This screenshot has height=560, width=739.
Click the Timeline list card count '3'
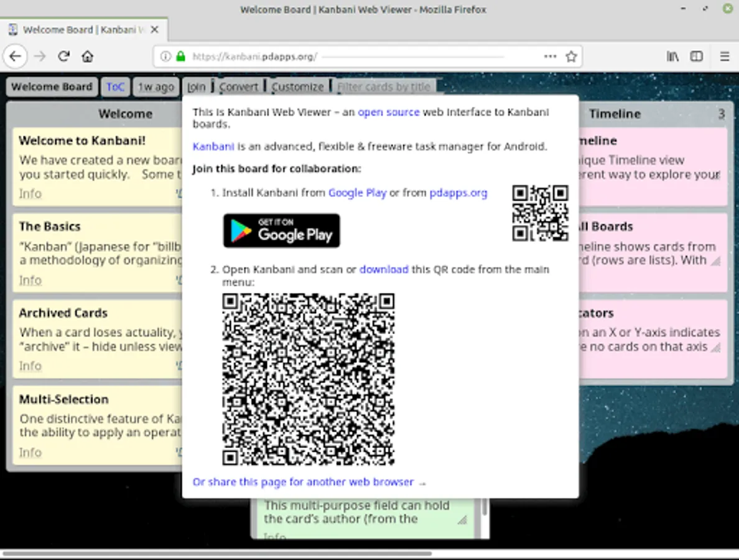(721, 114)
